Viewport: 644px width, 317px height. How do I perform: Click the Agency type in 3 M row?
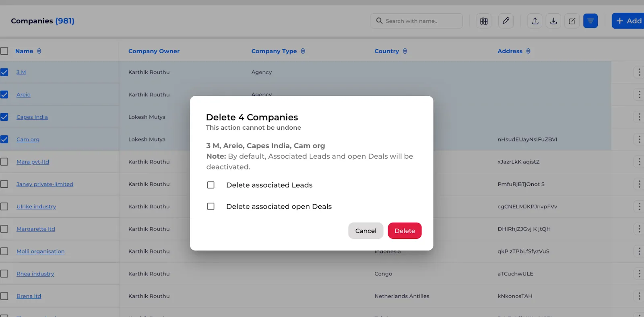(x=262, y=73)
